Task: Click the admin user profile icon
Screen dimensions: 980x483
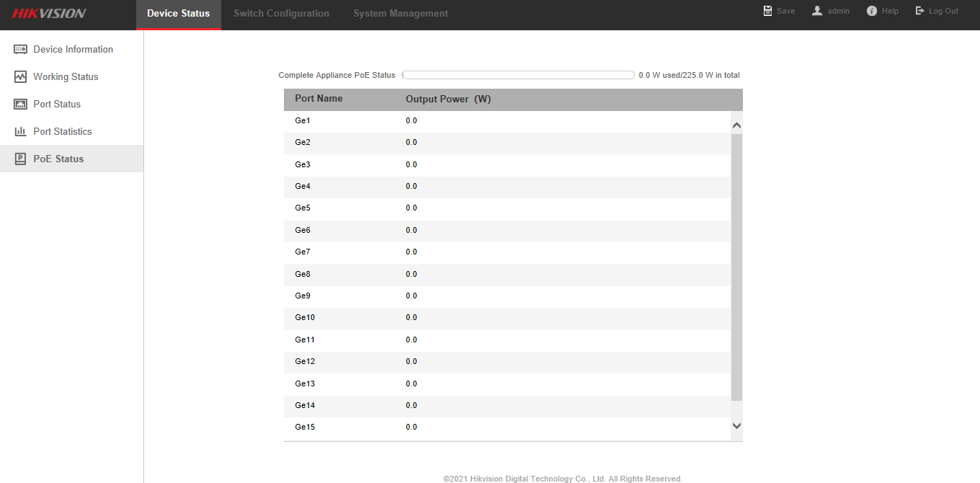Action: pos(817,11)
